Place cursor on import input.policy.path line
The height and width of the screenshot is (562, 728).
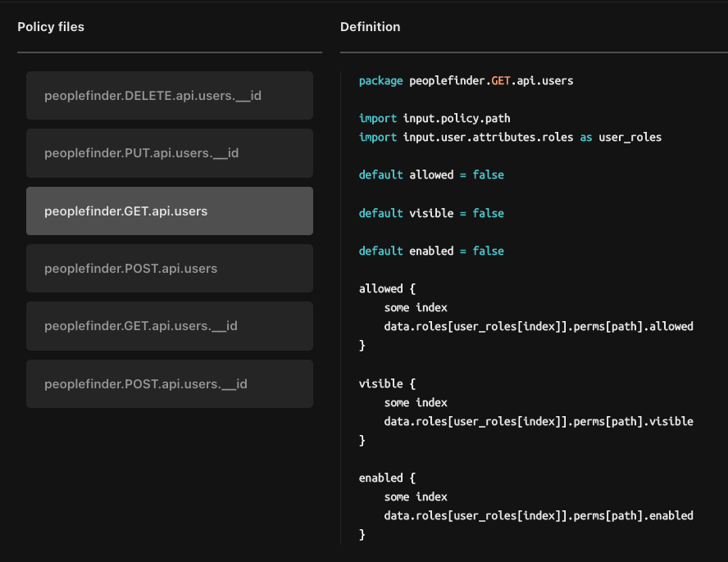pyautogui.click(x=435, y=119)
